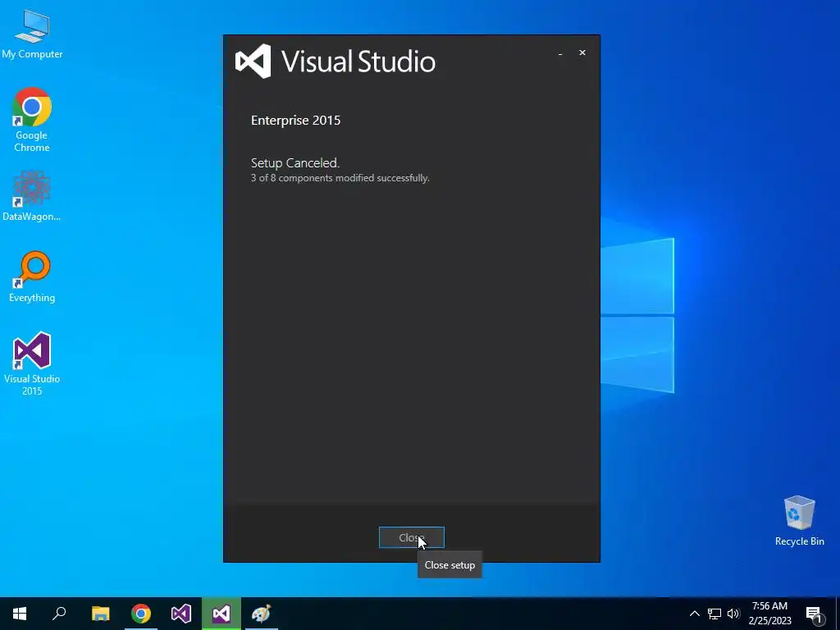The width and height of the screenshot is (840, 630).
Task: Open the first Visual Studio taskbar icon
Action: (181, 614)
